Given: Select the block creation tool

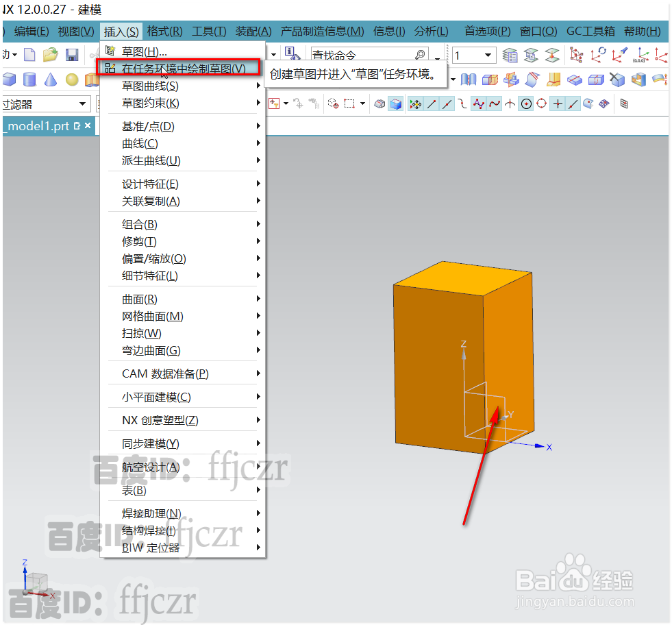Looking at the screenshot, I should [x=8, y=79].
